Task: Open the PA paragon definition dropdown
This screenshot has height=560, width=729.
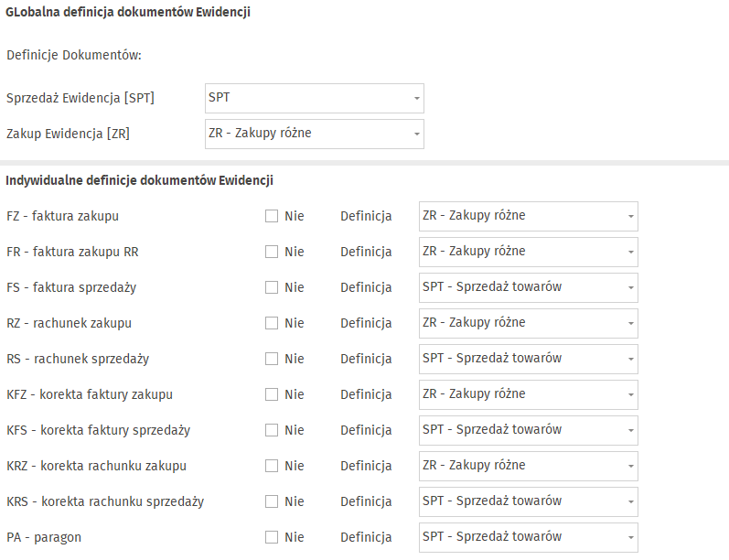Action: [528, 537]
